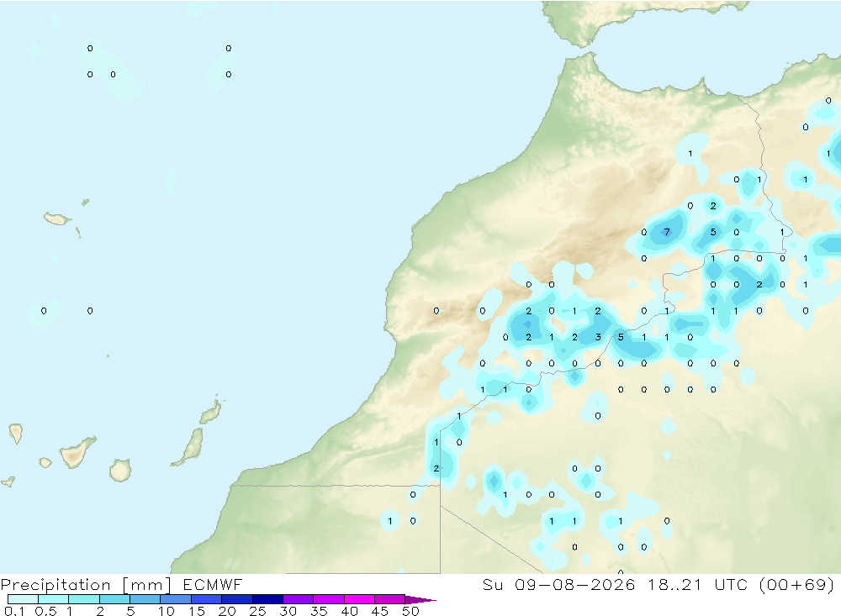841x616 pixels.
Task: Pick the legend color between 15 and 20
Action: point(206,599)
